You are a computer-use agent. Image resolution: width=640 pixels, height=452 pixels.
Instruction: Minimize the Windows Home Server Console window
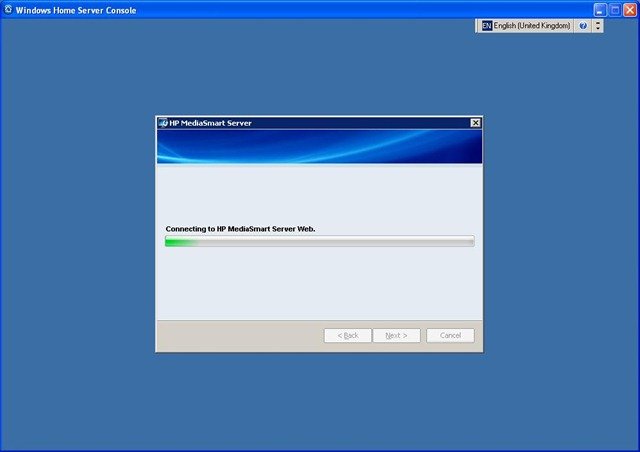600,10
